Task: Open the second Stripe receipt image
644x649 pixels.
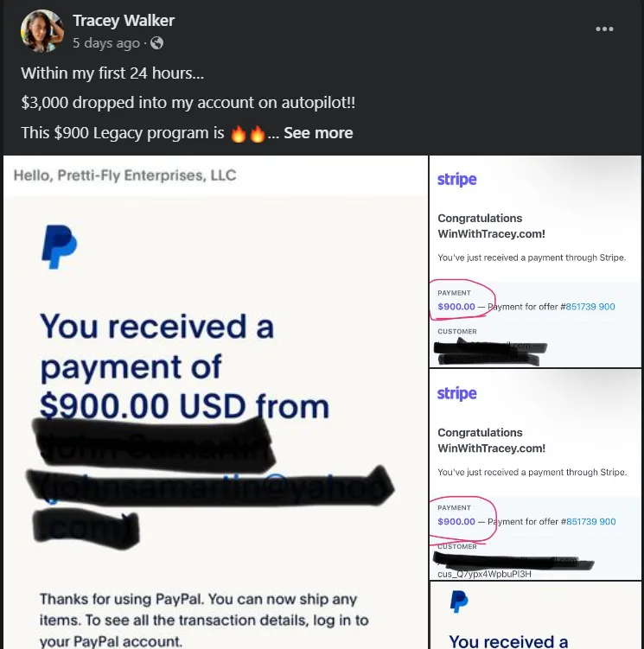Action: pos(535,474)
